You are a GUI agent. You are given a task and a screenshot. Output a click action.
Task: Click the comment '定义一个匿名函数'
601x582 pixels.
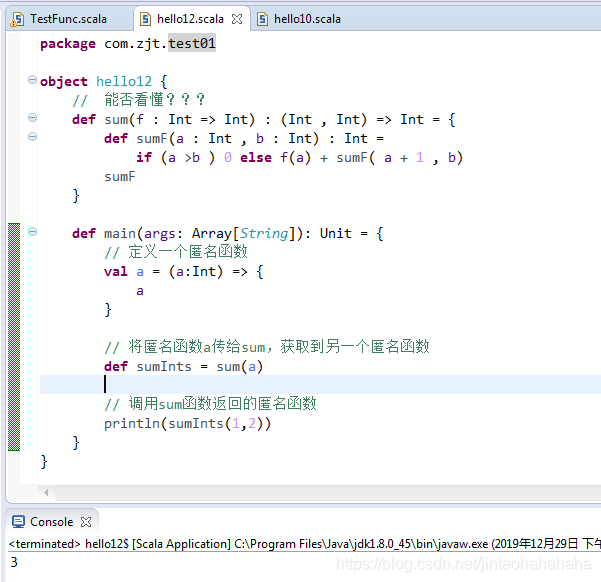point(188,252)
